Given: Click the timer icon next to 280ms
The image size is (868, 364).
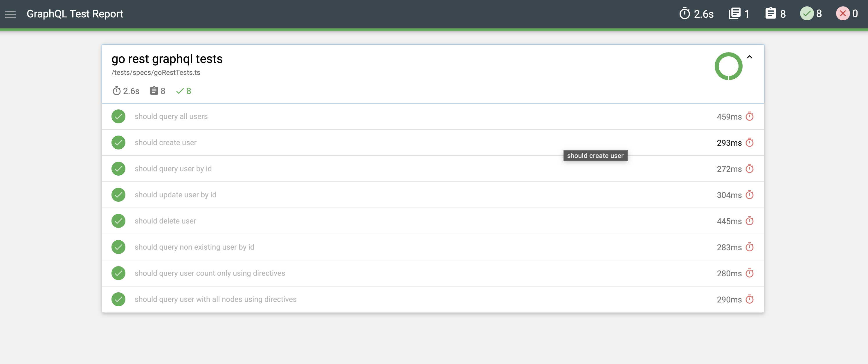Looking at the screenshot, I should click(x=749, y=273).
